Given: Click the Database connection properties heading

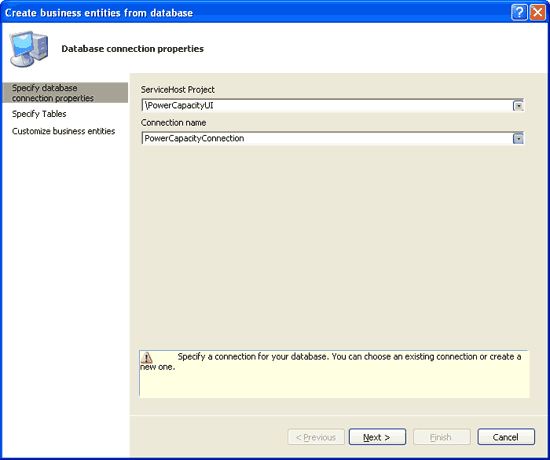Looking at the screenshot, I should (x=133, y=49).
